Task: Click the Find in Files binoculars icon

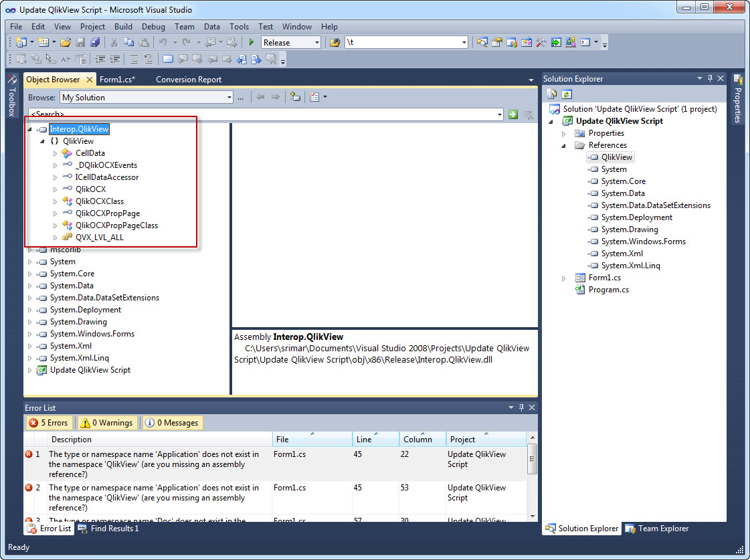Action: point(335,42)
